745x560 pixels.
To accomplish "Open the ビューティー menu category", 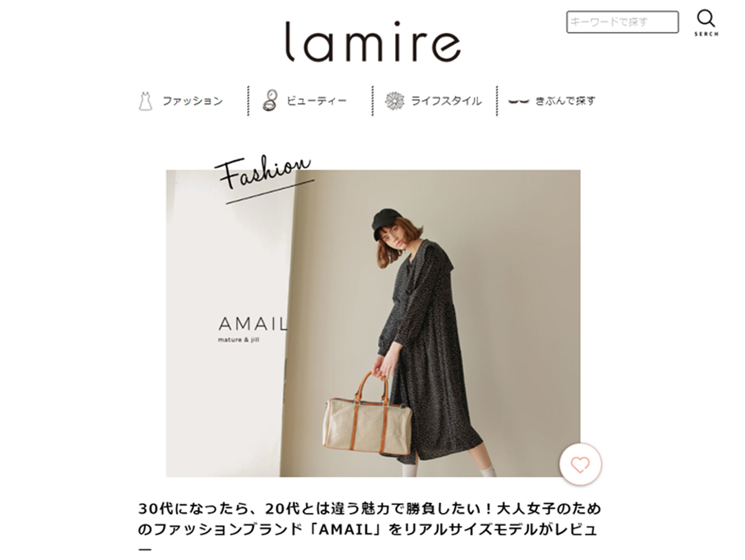I will pyautogui.click(x=317, y=101).
